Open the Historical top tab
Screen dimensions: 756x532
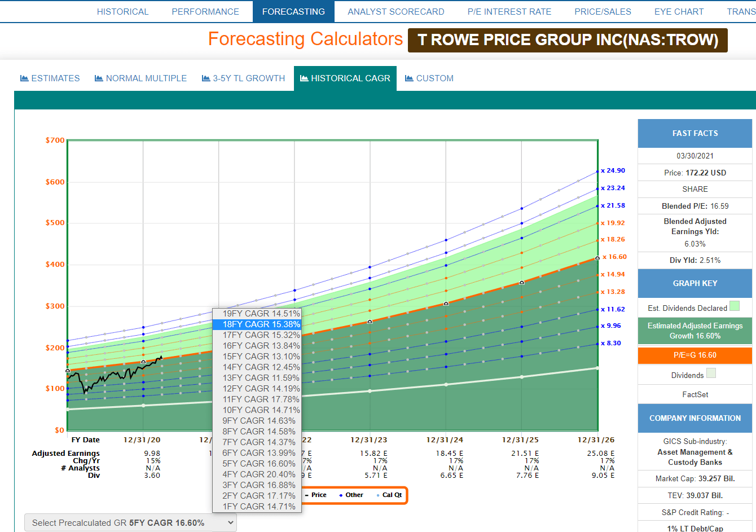(122, 11)
